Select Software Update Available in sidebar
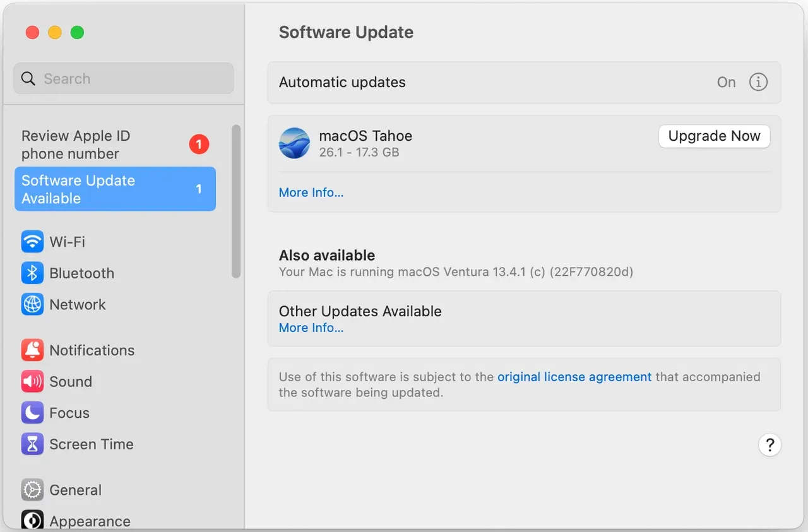Screen dimensions: 808x532 116,189
